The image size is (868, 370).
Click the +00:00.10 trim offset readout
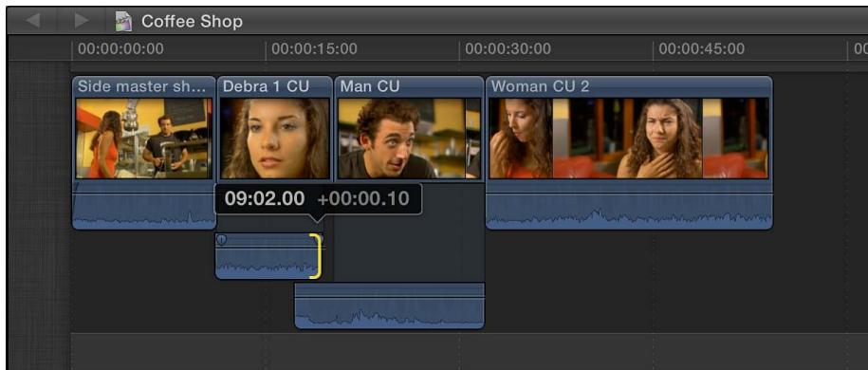363,198
